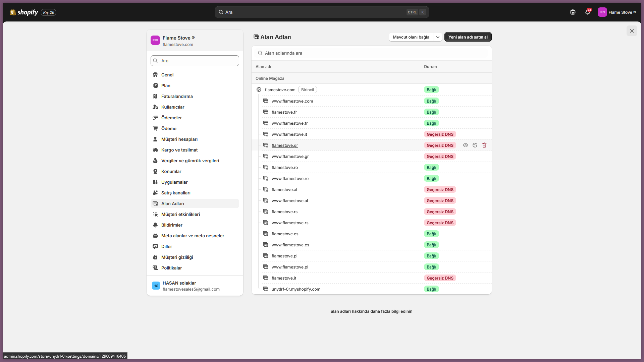This screenshot has height=362, width=644.
Task: Open the www.flamestove.ro domain row
Action: point(372,178)
